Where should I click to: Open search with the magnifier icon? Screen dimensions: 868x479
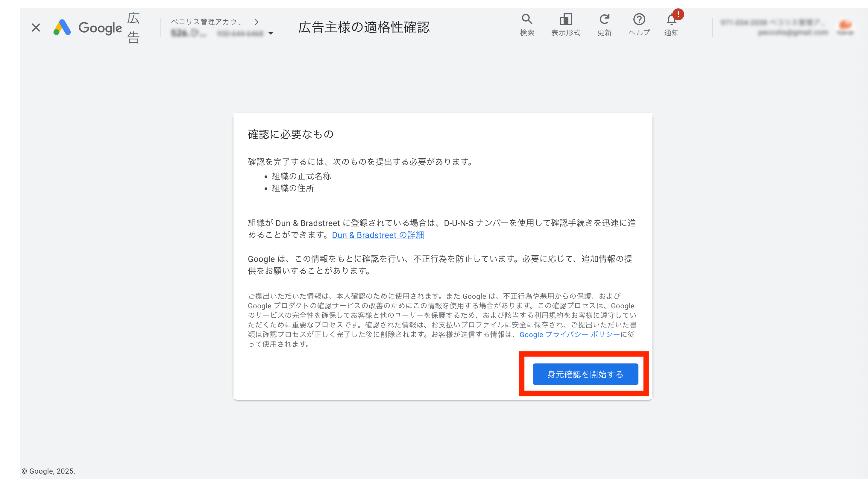pos(527,19)
